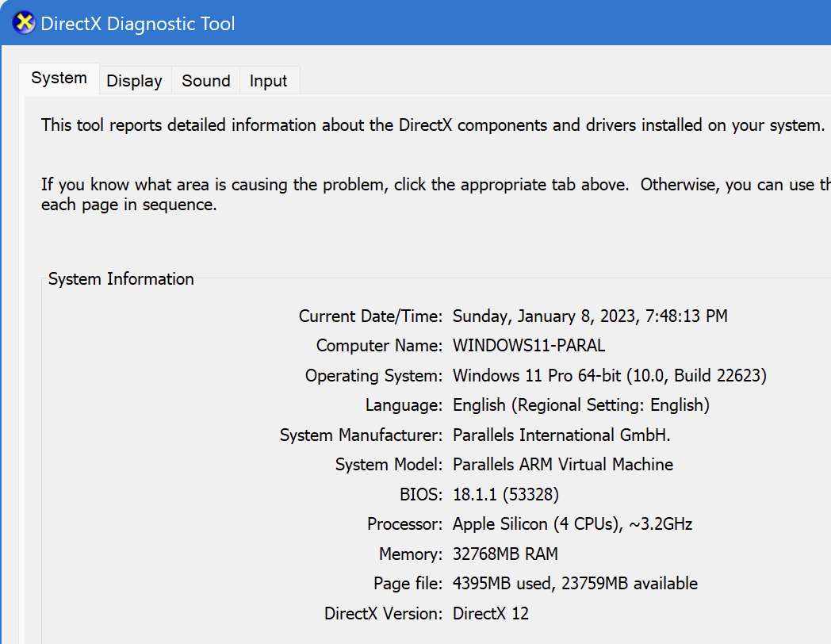Click the 'Current Date/Time:' label
The height and width of the screenshot is (644, 831).
click(x=370, y=316)
